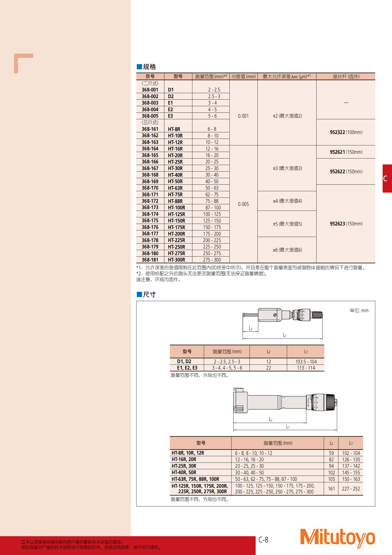
Task: Click model HT-63R in specification table
Action: click(175, 188)
